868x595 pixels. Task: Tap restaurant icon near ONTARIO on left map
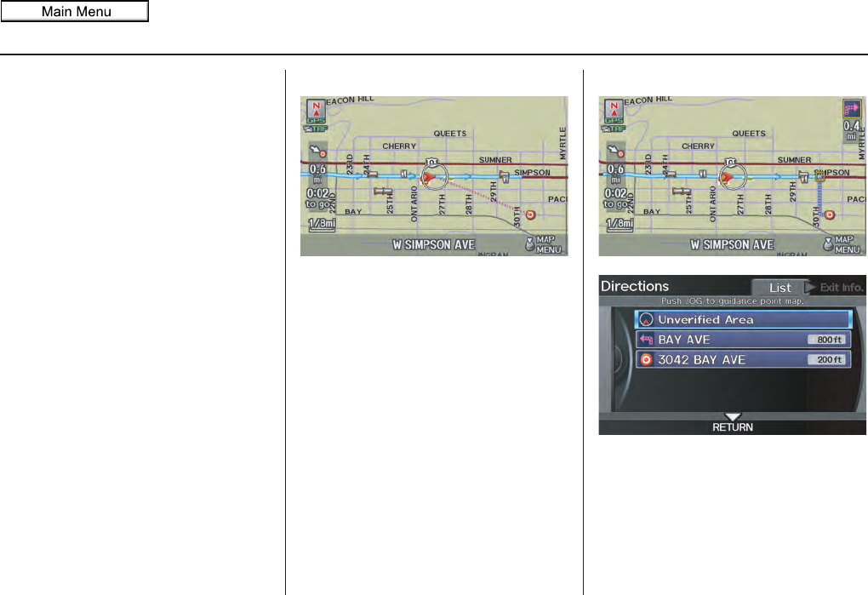pyautogui.click(x=404, y=174)
